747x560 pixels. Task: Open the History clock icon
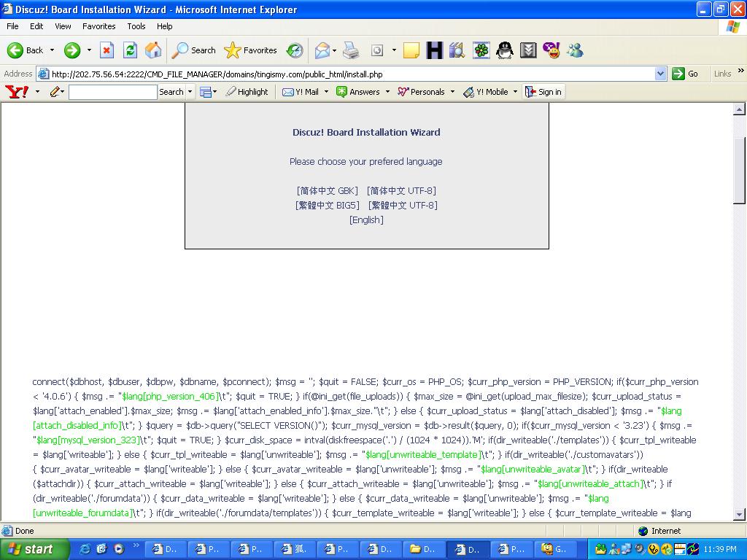(x=295, y=50)
